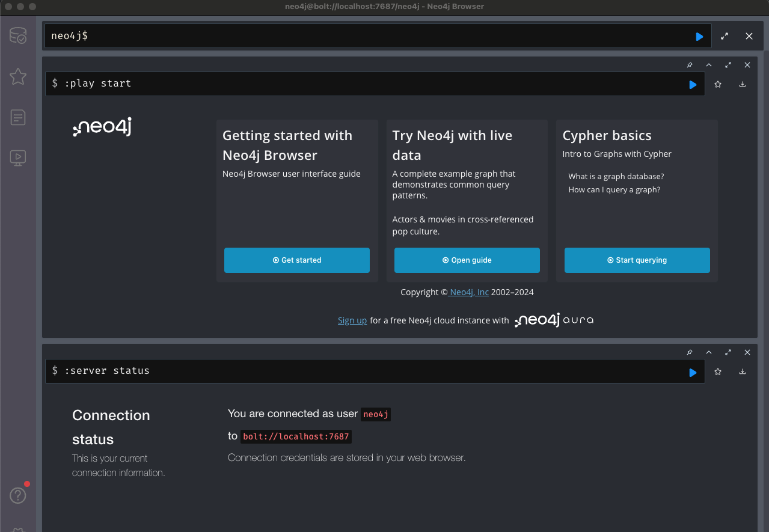
Task: Rerun the :server status command
Action: 693,373
